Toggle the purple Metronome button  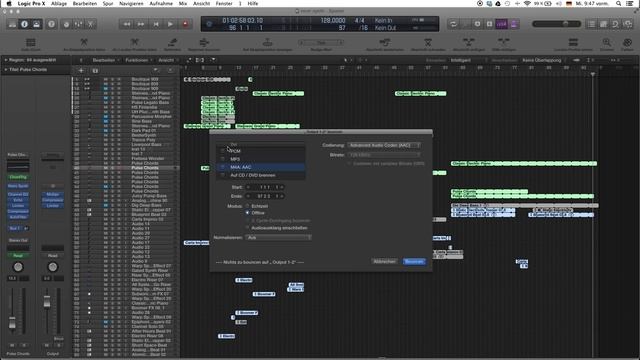[x=513, y=24]
